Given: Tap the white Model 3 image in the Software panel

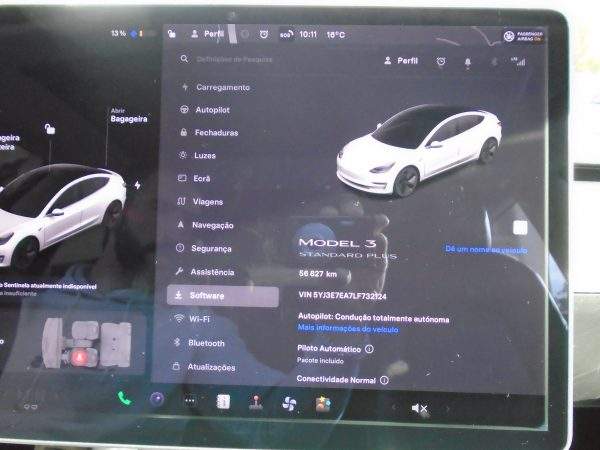Looking at the screenshot, I should 419,150.
